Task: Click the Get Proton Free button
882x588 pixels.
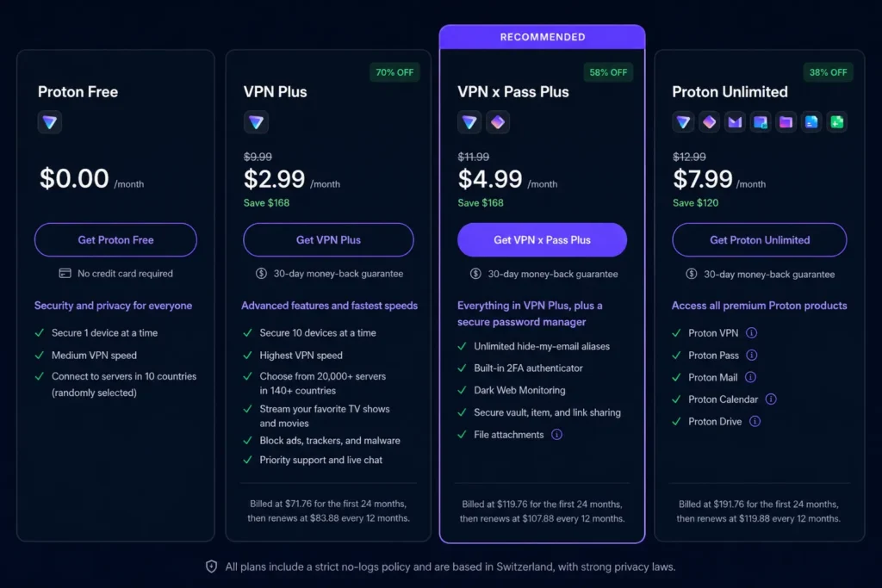Action: click(x=115, y=240)
